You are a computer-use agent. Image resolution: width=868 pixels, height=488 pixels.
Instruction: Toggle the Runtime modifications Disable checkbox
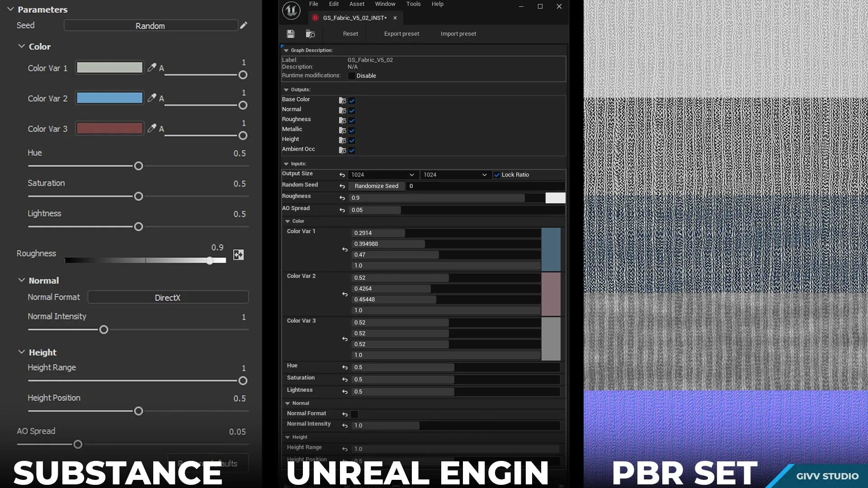(x=351, y=76)
